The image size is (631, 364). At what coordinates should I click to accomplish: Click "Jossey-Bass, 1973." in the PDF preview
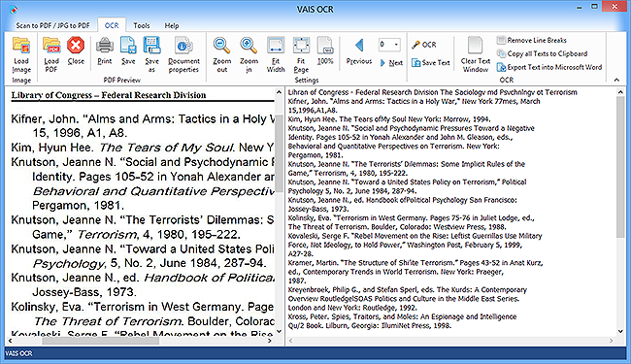84,292
